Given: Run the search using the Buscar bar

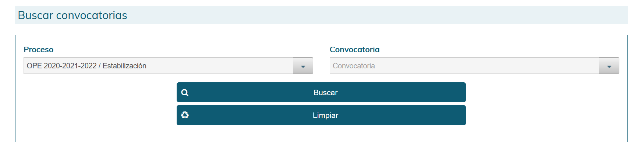Looking at the screenshot, I should tap(321, 92).
